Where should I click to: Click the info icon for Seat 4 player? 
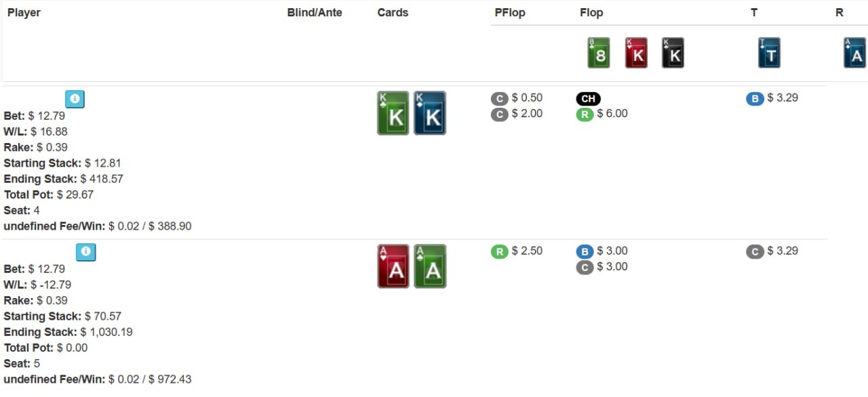click(75, 99)
